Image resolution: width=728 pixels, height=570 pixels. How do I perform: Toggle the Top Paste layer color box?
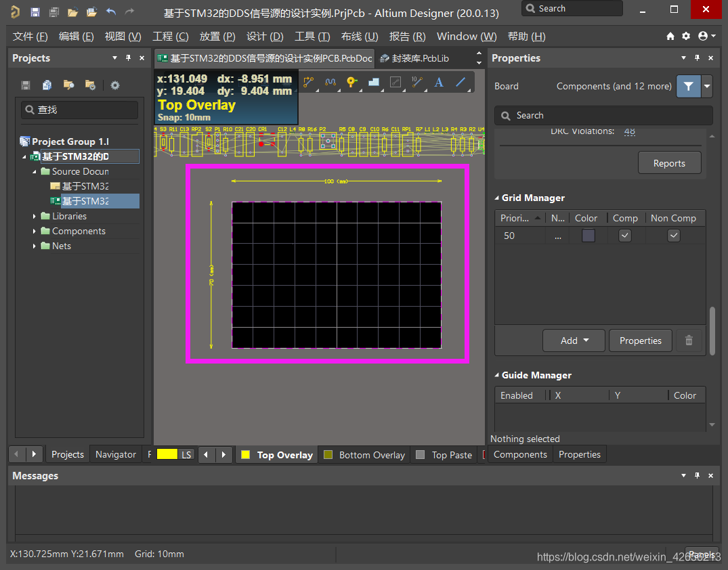pos(420,455)
